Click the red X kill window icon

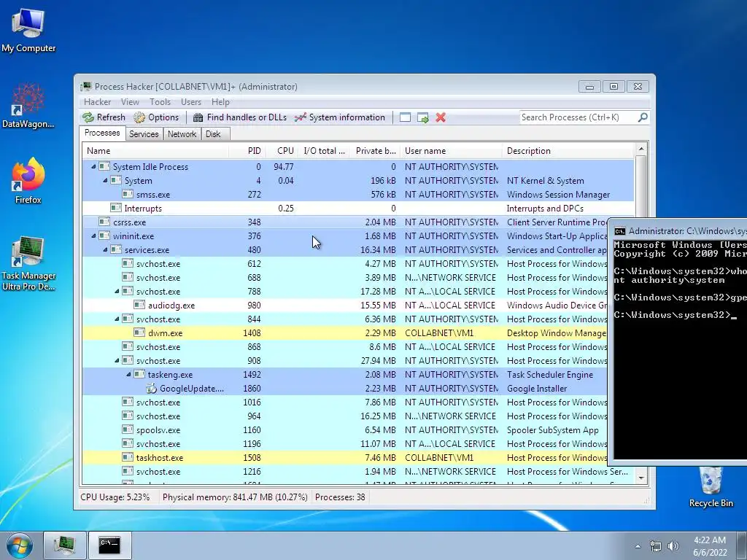(441, 117)
